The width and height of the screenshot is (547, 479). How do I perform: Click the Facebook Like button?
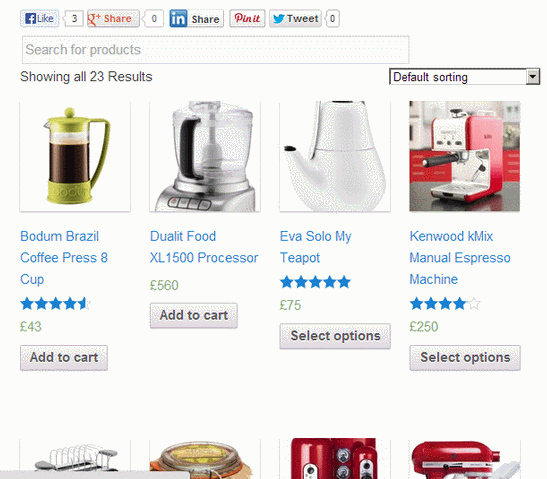pyautogui.click(x=39, y=18)
